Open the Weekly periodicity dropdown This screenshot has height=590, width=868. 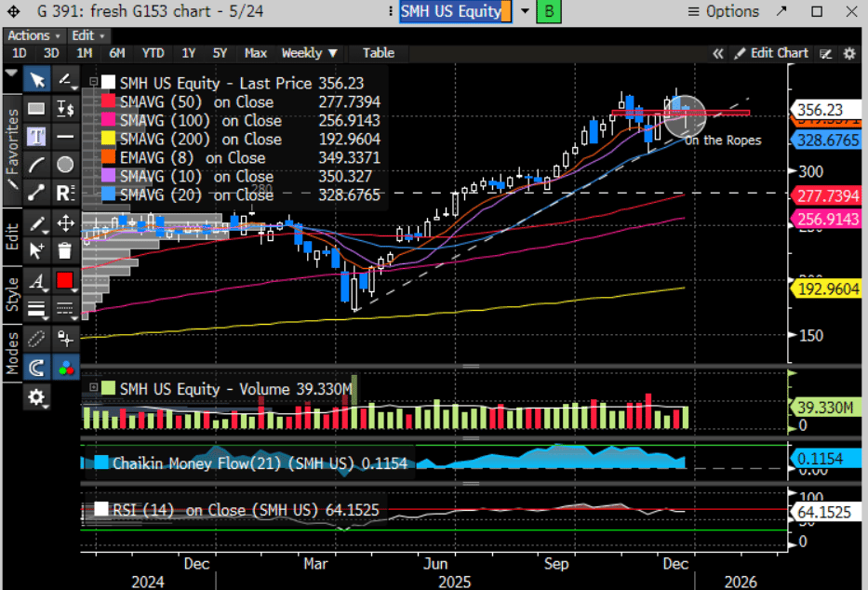pyautogui.click(x=310, y=53)
